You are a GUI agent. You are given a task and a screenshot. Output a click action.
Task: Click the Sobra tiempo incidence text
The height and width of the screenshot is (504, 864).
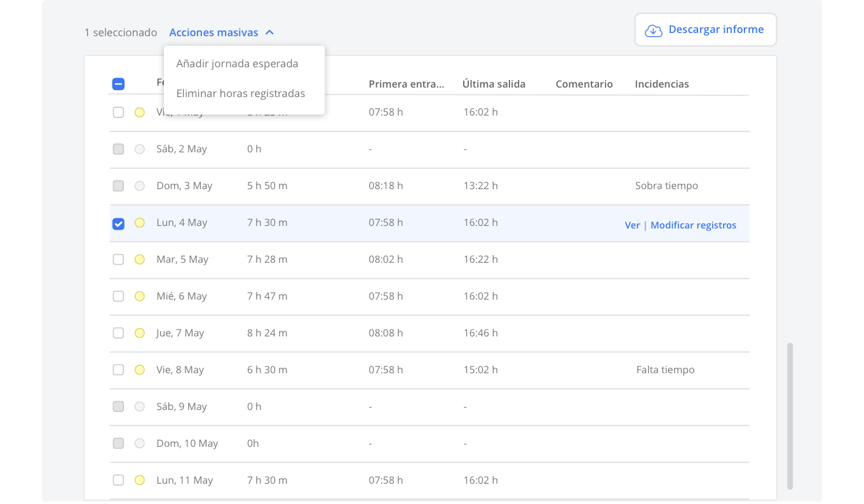tap(666, 186)
